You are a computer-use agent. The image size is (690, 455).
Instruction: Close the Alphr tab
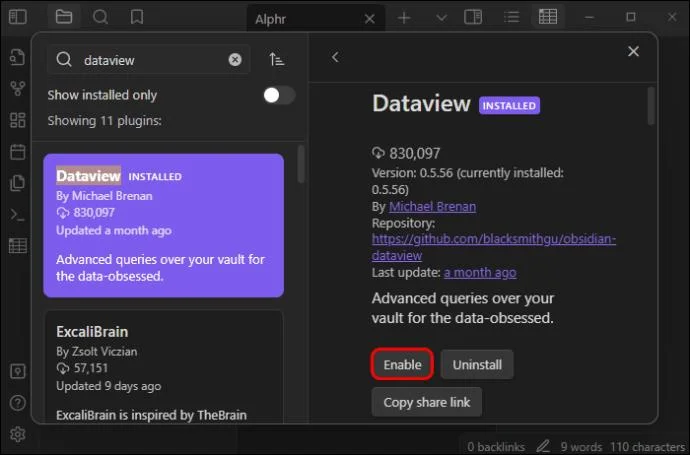click(370, 19)
